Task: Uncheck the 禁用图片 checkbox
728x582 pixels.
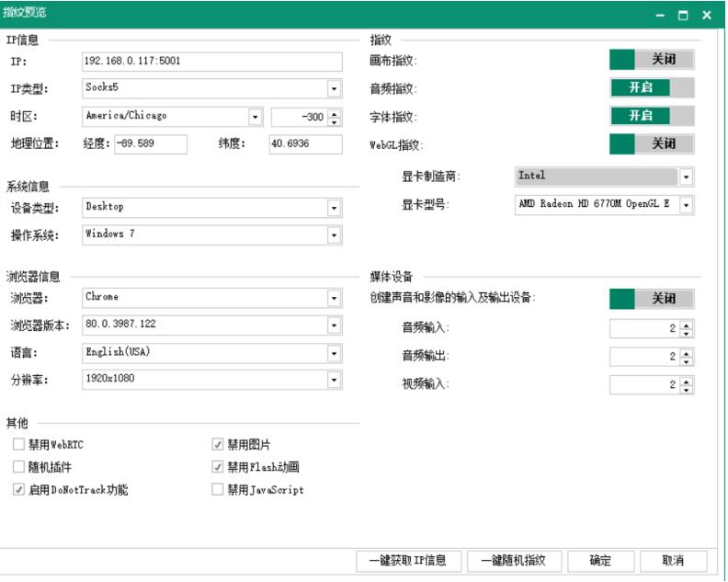Action: [217, 444]
